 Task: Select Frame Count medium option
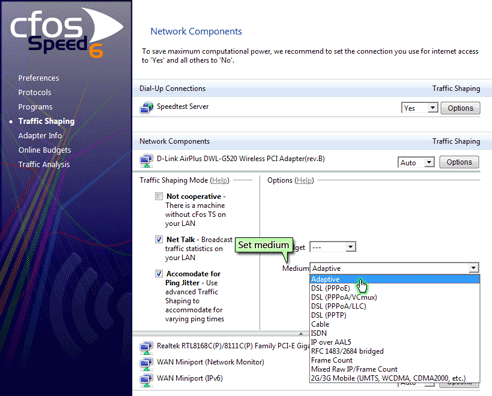tap(395, 360)
